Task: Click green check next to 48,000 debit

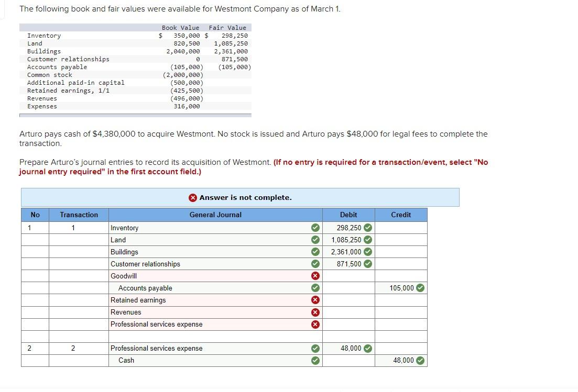Action: [x=368, y=348]
